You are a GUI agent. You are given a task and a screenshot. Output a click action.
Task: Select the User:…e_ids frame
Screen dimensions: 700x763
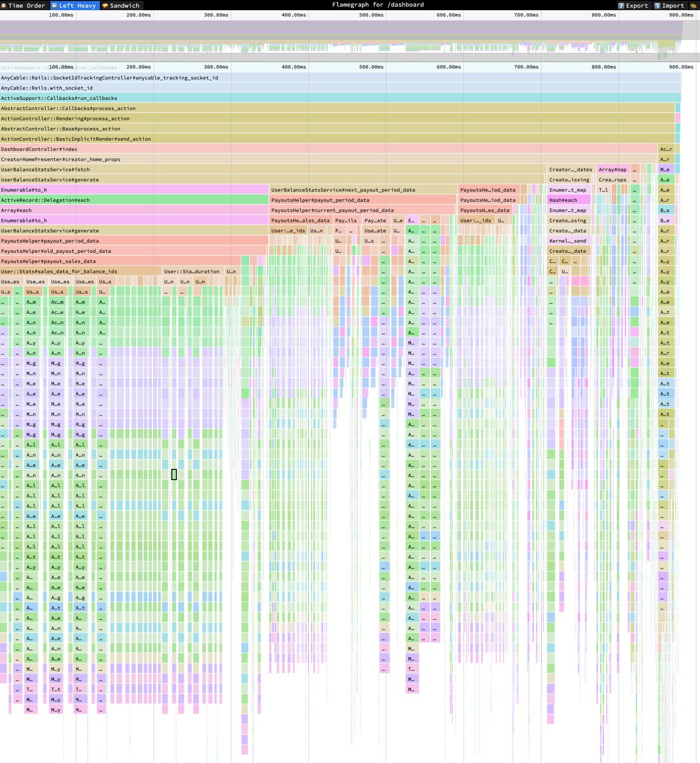click(x=289, y=230)
